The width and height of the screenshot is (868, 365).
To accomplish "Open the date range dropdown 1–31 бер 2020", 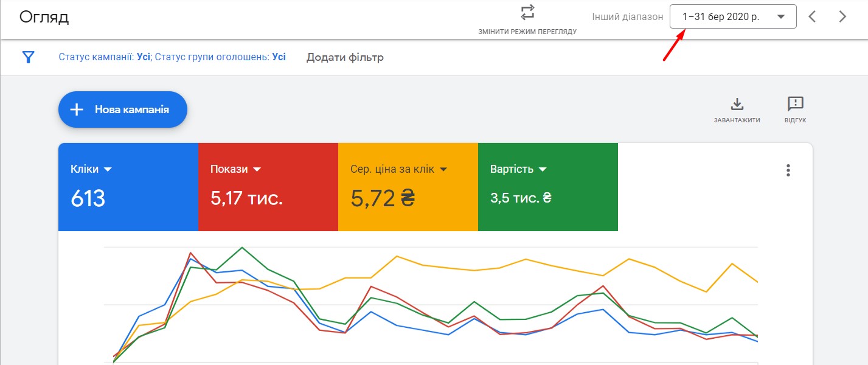I will (x=733, y=16).
